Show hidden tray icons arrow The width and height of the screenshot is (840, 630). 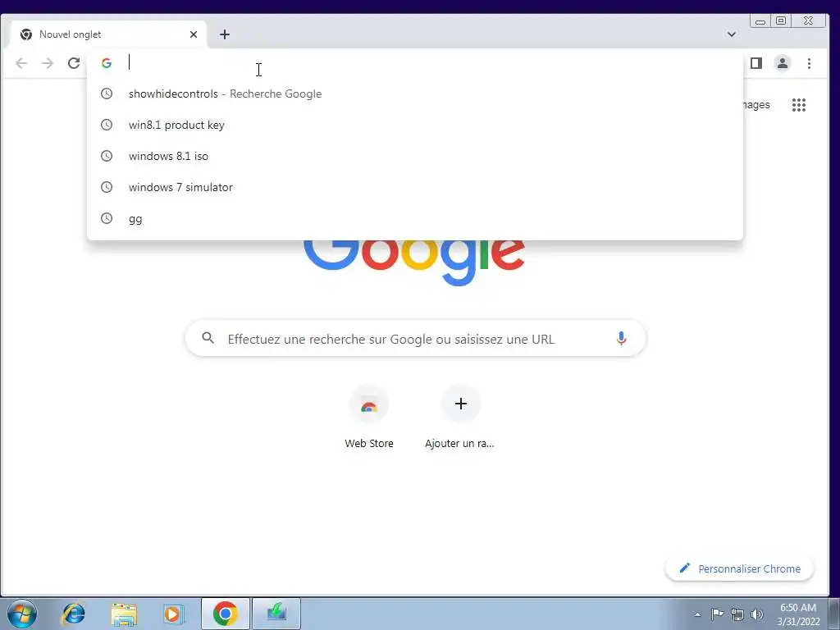point(697,614)
